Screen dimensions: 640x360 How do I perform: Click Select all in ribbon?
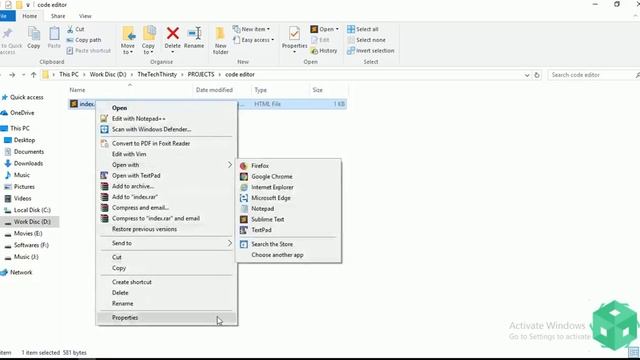[x=362, y=29]
